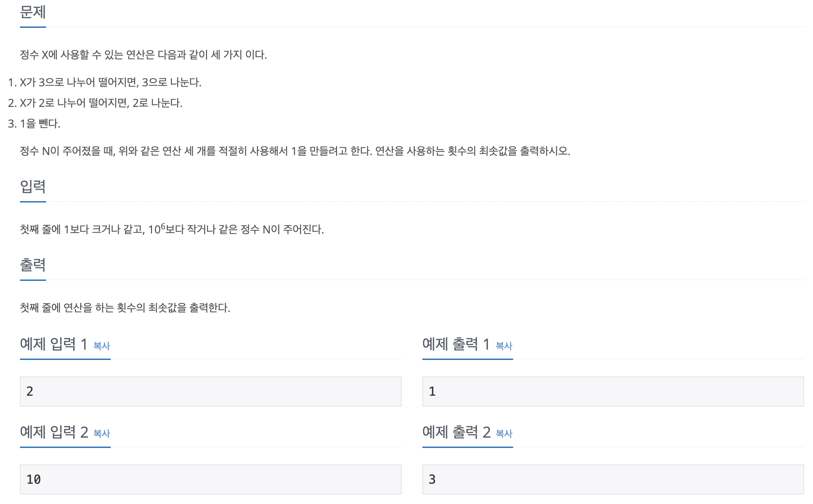Click the 예제 입력 1 heading
813x504 pixels.
[54, 344]
